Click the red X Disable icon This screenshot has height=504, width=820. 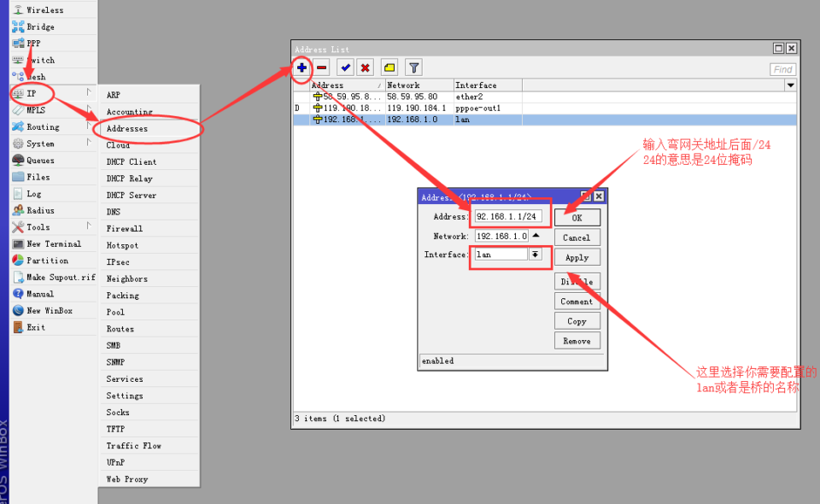365,67
